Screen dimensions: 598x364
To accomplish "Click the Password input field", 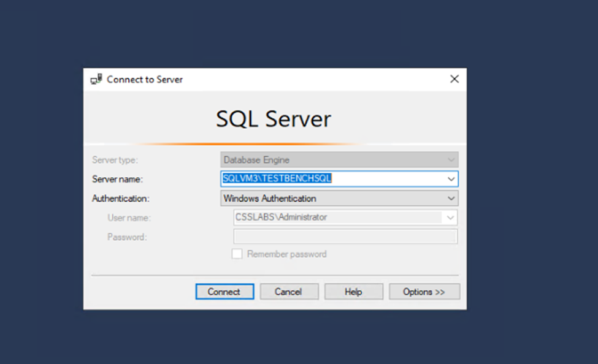I will pos(345,237).
